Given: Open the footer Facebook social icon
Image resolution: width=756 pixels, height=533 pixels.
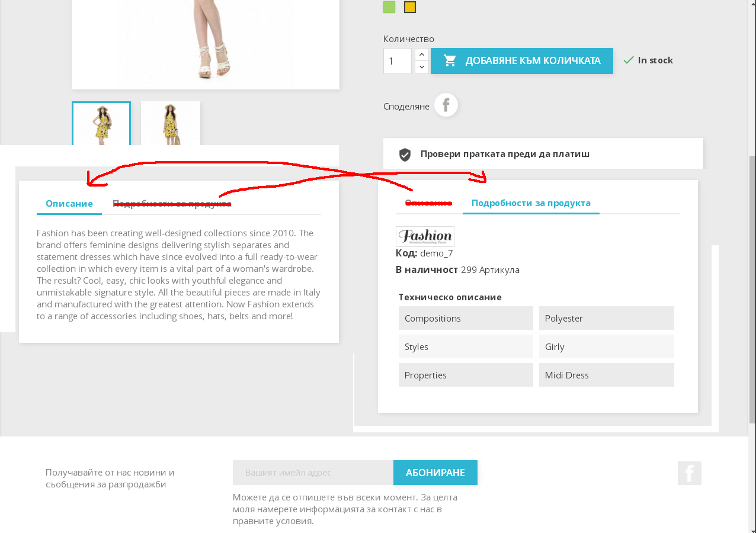Looking at the screenshot, I should pos(690,473).
